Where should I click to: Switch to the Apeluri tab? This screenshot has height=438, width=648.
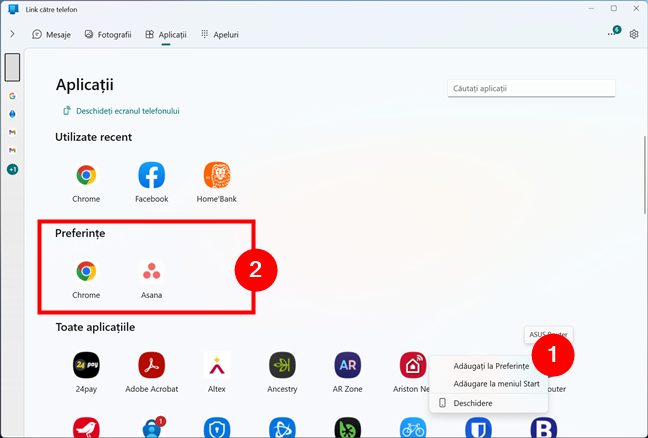click(x=220, y=35)
